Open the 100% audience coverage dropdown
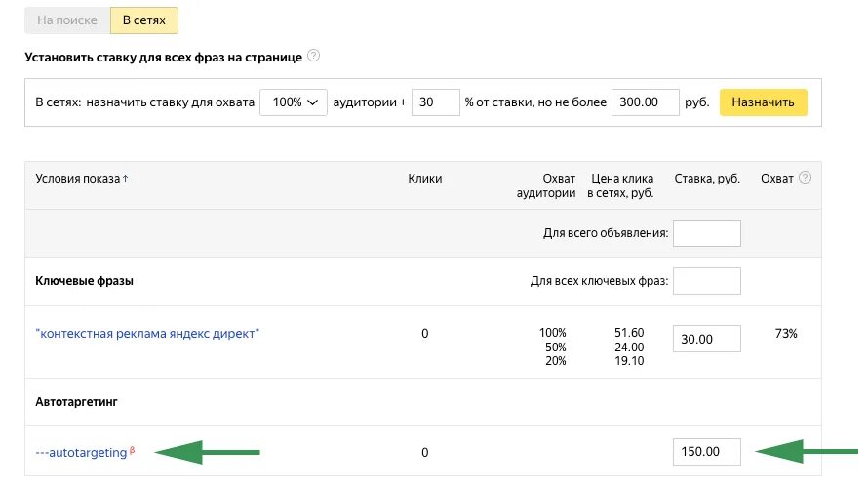Image resolution: width=868 pixels, height=491 pixels. click(294, 102)
